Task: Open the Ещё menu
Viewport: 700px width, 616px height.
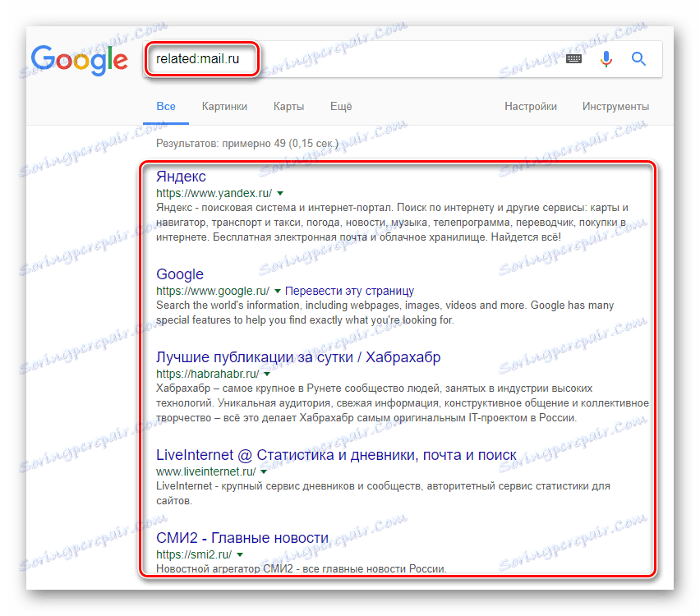Action: pos(341,106)
